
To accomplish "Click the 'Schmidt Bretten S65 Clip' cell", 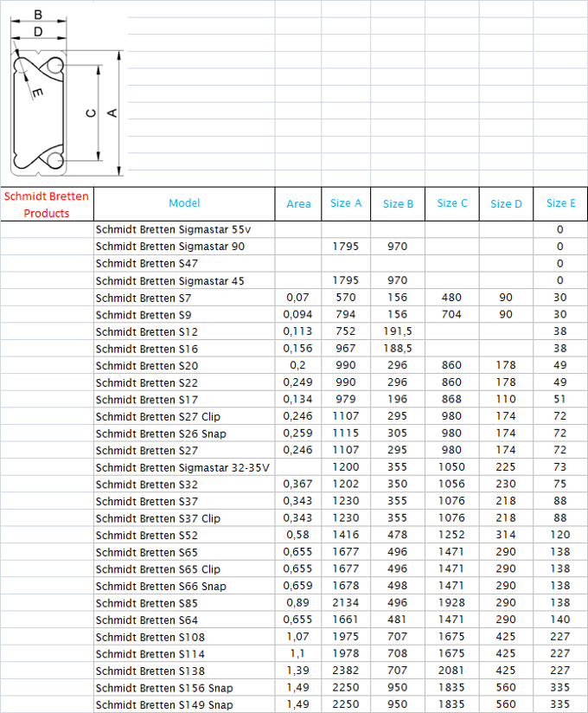I will (184, 568).
